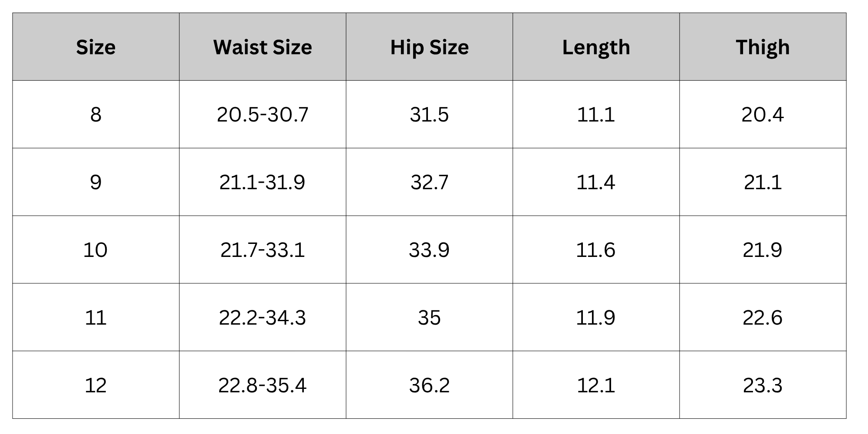Click the Thigh column header
This screenshot has width=868, height=434.
coord(763,47)
